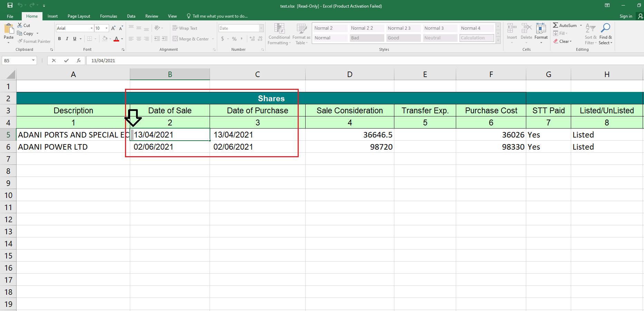Click the Insert Function fx icon
644x311 pixels.
point(79,60)
